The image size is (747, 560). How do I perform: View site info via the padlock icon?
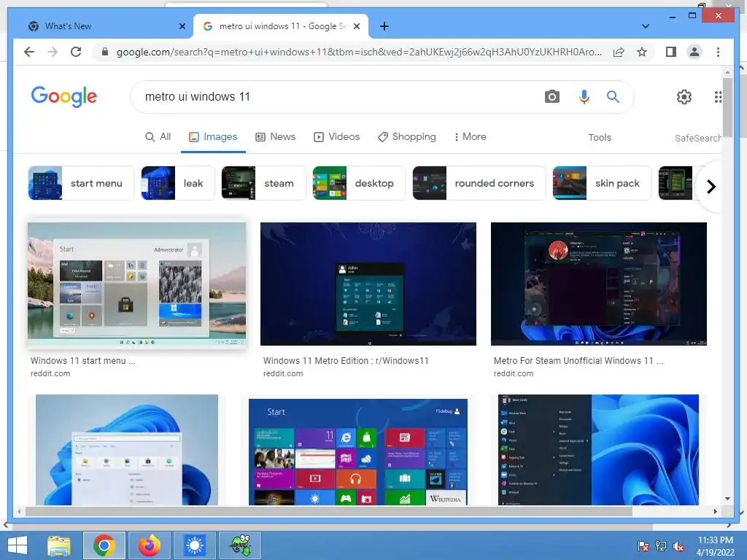pyautogui.click(x=105, y=52)
